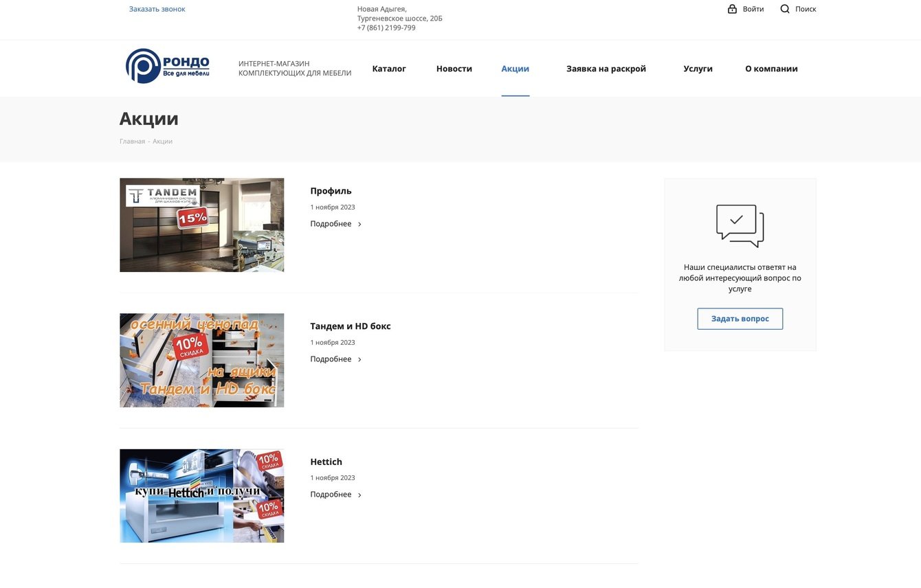Viewport: 921px width, 588px height.
Task: Click the chat bubbles icon in sidebar
Action: coord(740,226)
